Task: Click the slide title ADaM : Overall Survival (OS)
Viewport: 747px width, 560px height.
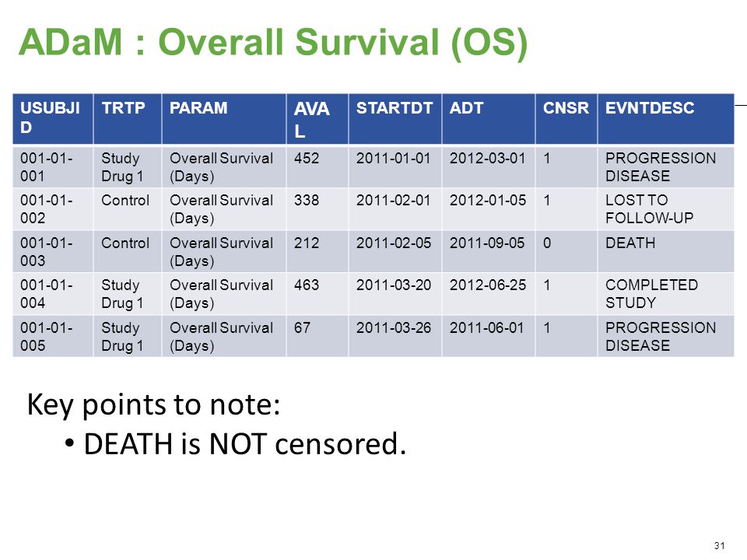Action: pyautogui.click(x=273, y=43)
